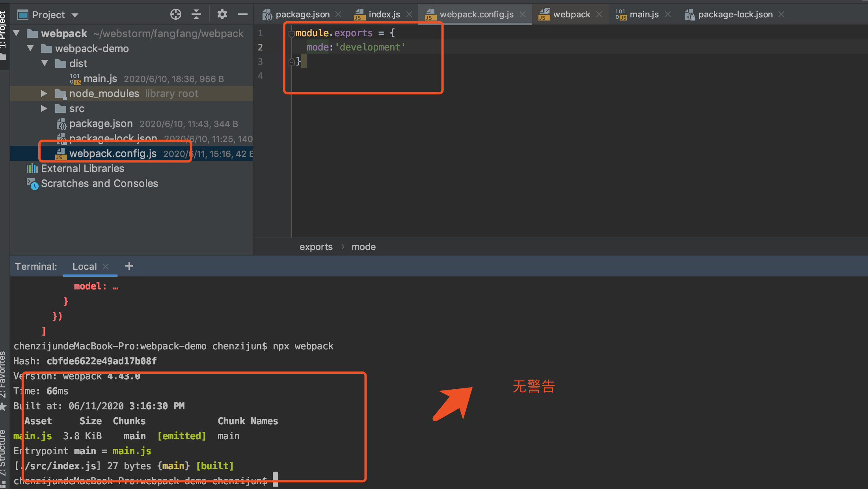Click the fold end marker on line 3
The width and height of the screenshot is (868, 489).
coord(292,62)
